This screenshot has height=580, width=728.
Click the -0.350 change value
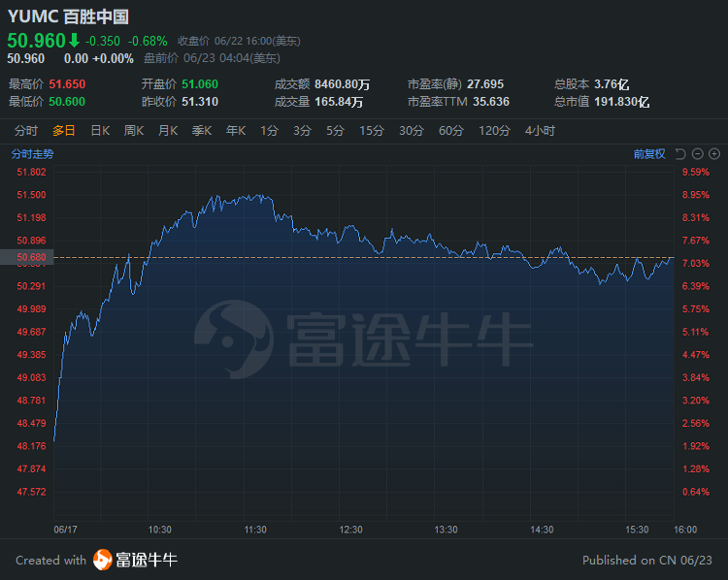point(103,42)
